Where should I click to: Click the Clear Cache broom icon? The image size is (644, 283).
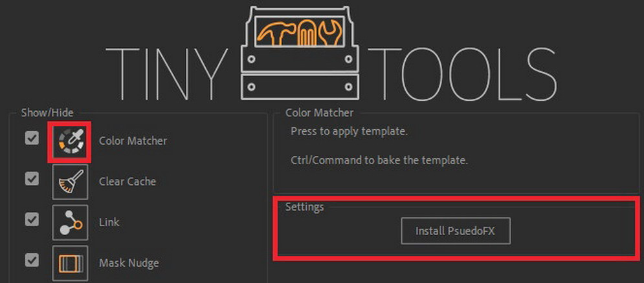(69, 182)
